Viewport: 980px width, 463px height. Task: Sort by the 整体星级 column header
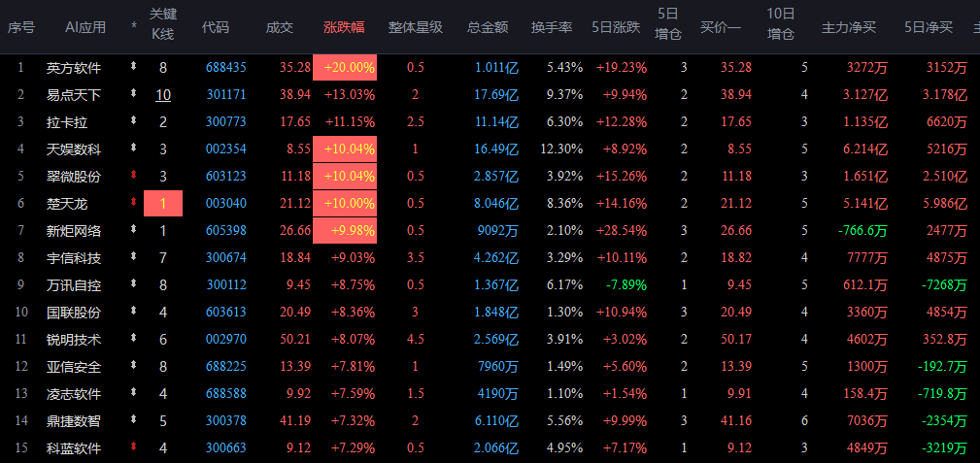pos(416,27)
